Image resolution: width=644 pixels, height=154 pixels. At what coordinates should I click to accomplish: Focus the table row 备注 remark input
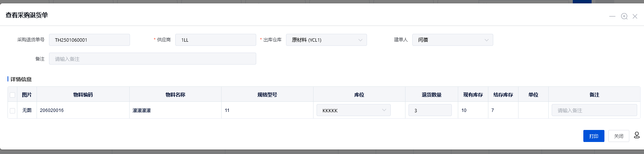(594, 110)
